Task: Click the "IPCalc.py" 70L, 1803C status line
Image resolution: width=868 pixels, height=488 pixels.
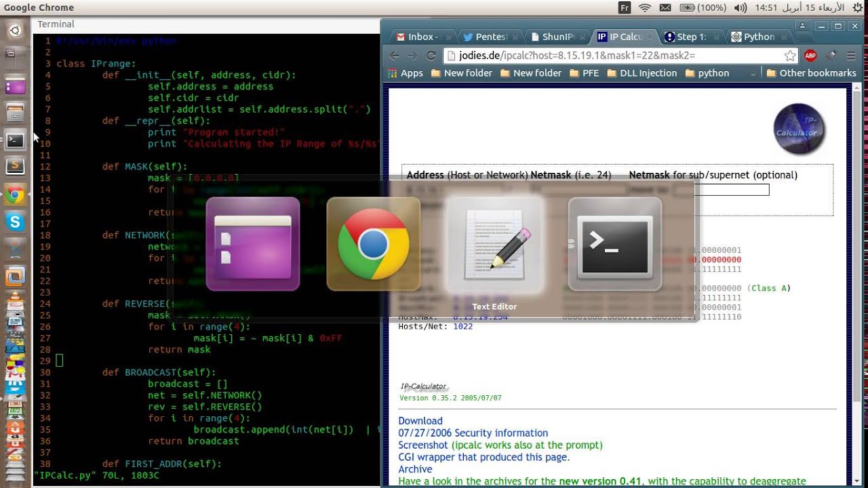Action: pyautogui.click(x=96, y=475)
